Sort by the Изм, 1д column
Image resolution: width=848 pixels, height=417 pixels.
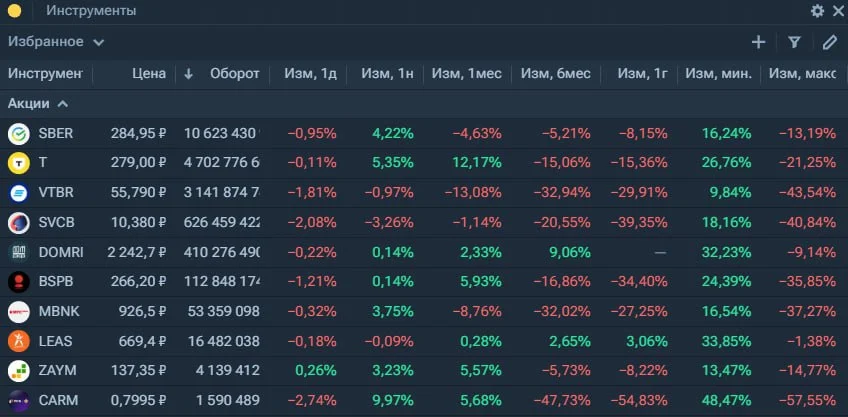tap(310, 74)
